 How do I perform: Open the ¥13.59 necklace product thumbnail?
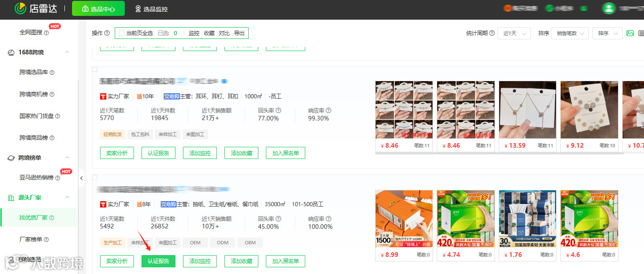pyautogui.click(x=528, y=110)
